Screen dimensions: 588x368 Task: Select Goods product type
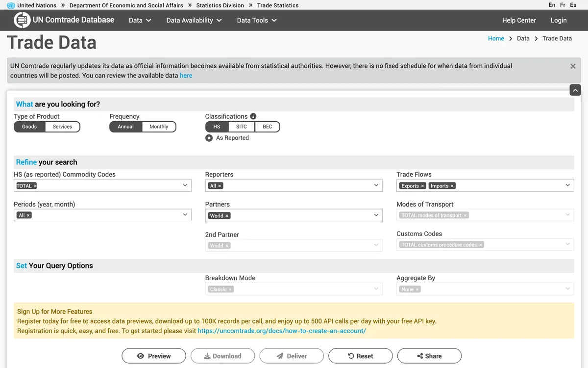click(x=29, y=127)
